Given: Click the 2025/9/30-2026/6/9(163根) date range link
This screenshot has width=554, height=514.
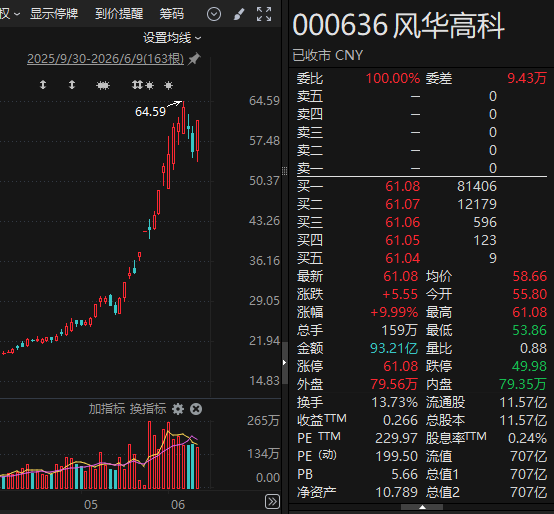Looking at the screenshot, I should 106,59.
